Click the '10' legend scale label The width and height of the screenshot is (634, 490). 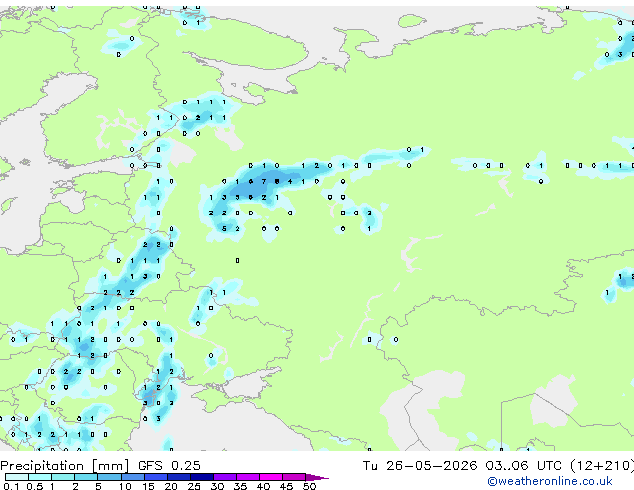click(125, 486)
